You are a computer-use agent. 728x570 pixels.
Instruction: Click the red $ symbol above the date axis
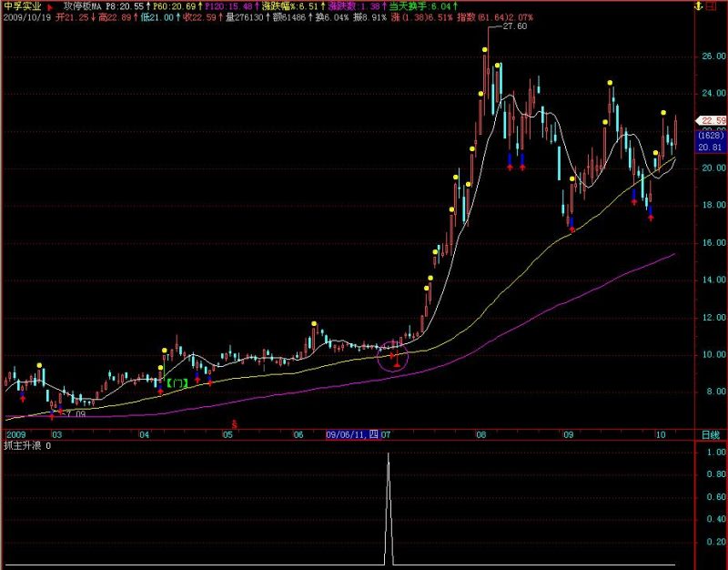click(x=235, y=424)
